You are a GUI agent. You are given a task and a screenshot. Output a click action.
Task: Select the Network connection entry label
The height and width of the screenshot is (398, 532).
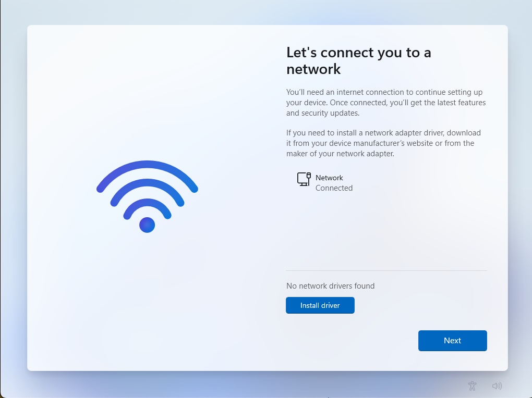click(x=329, y=178)
